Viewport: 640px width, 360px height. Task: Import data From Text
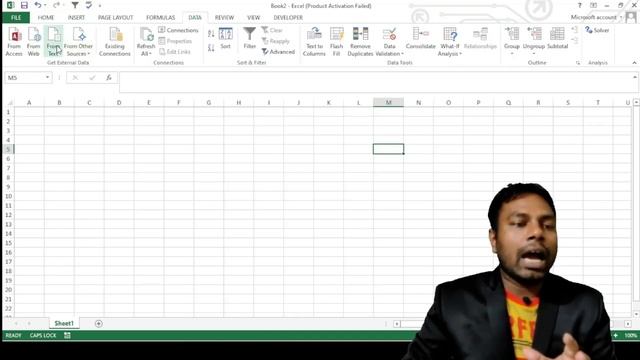(53, 42)
